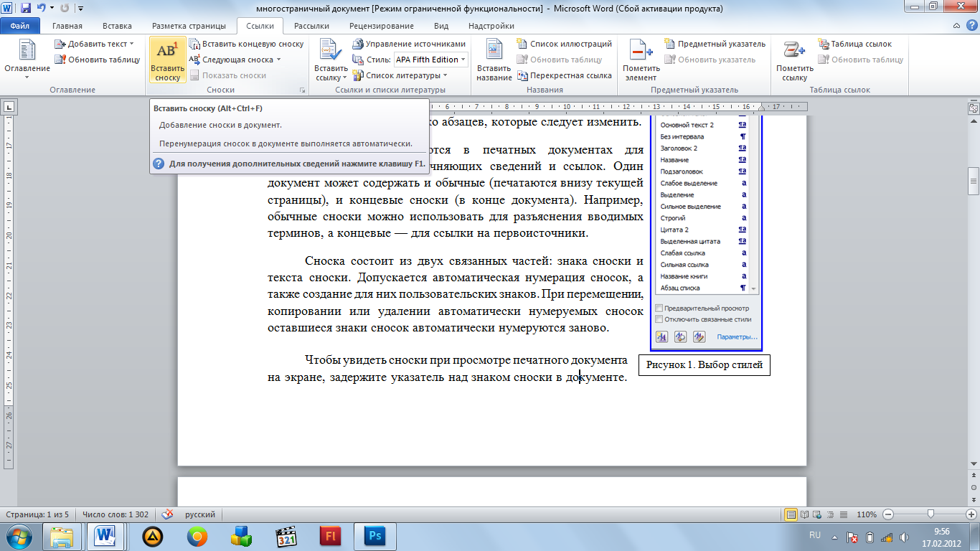This screenshot has width=980, height=551.
Task: Open the Windows Start menu
Action: 19,537
